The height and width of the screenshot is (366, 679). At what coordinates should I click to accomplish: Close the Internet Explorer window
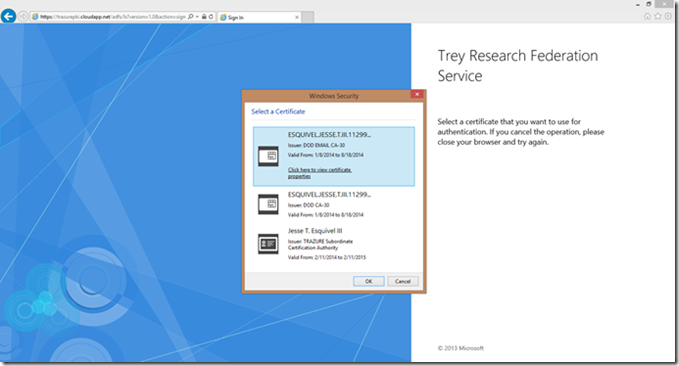click(664, 4)
